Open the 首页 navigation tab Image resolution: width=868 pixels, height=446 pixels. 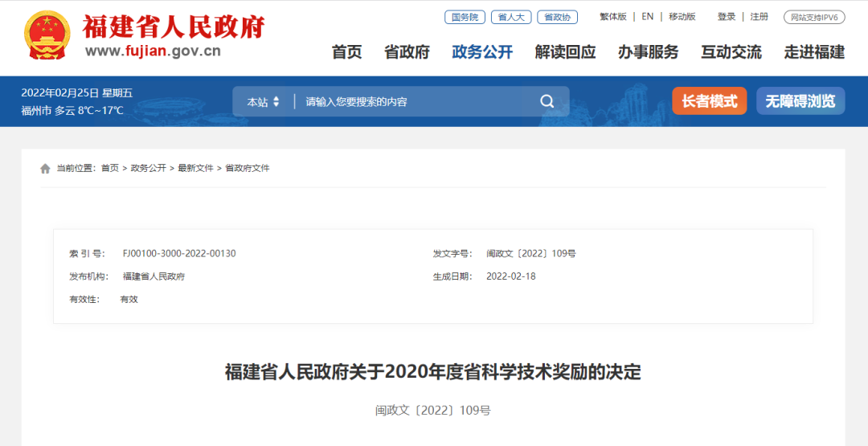[346, 52]
